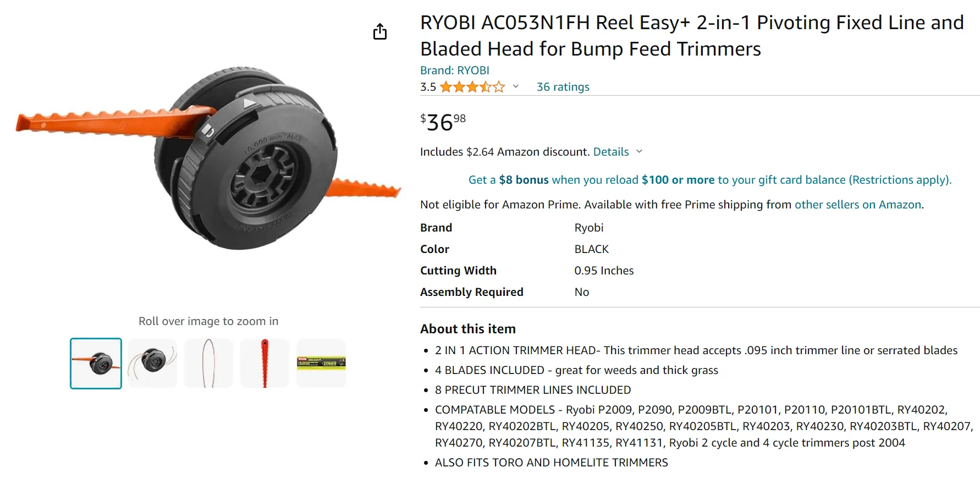Click the Cutting Width specification value

[x=604, y=270]
